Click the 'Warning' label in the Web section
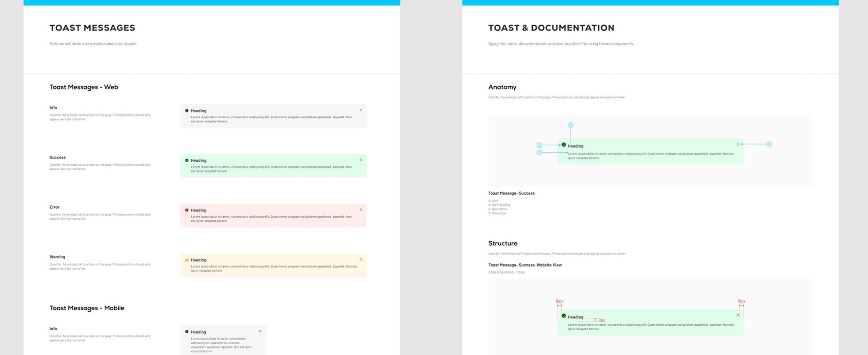Image resolution: width=868 pixels, height=355 pixels. click(57, 257)
